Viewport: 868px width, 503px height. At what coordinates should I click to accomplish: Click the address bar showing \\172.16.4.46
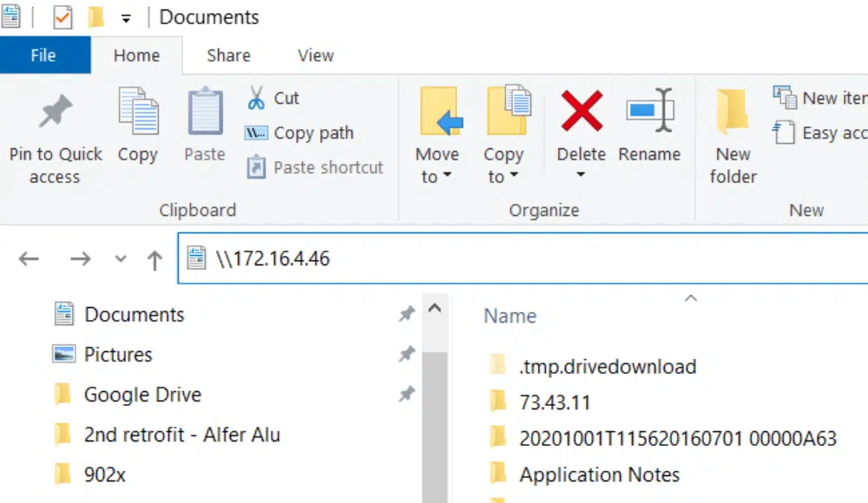(523, 258)
